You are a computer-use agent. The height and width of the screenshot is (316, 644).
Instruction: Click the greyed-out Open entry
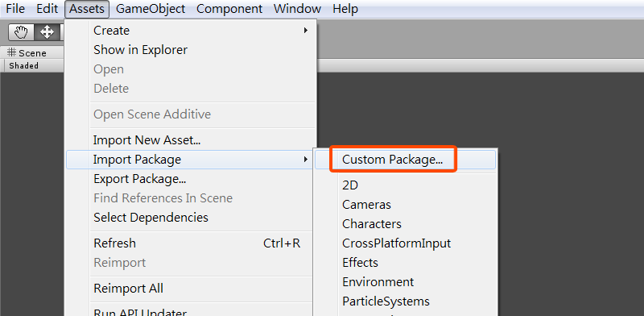[x=191, y=69]
